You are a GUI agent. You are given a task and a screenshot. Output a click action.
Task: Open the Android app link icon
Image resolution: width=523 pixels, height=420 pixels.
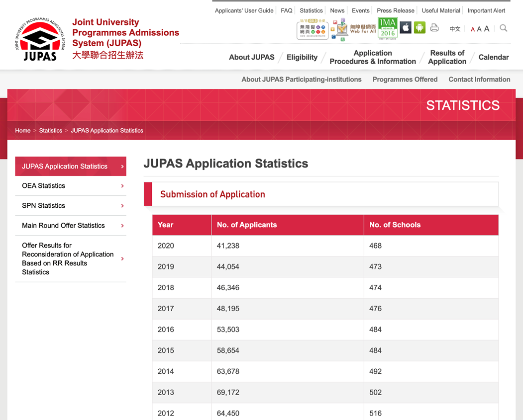point(419,27)
